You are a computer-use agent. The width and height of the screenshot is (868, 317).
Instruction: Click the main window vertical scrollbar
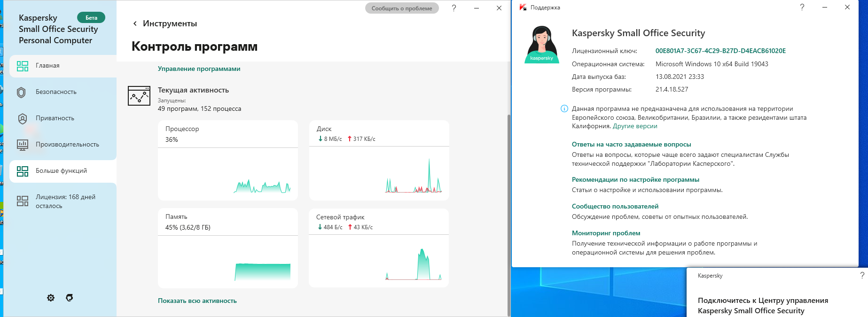point(508,215)
